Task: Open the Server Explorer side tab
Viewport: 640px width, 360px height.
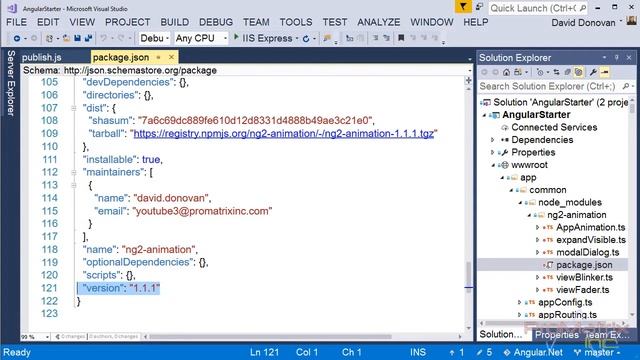Action: coord(11,83)
